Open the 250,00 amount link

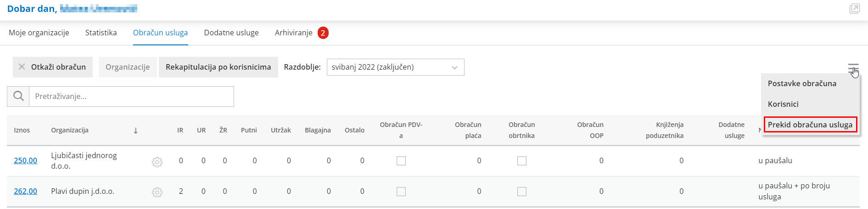coord(26,161)
